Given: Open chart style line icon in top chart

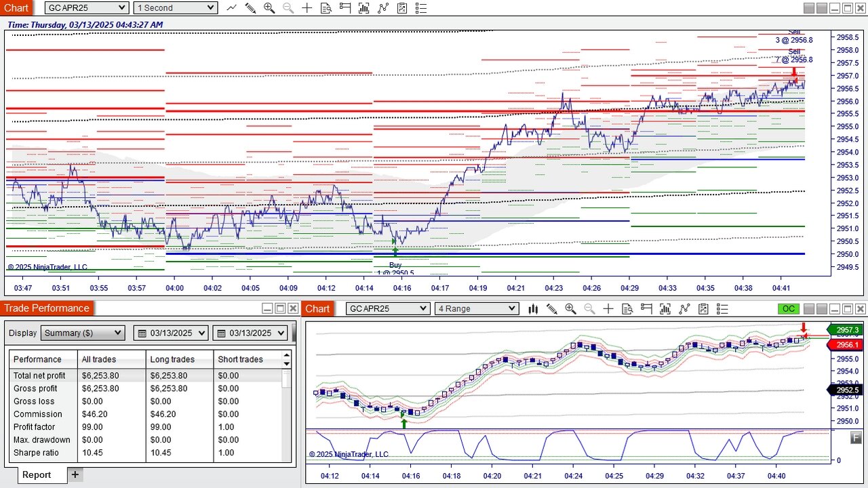Looking at the screenshot, I should [232, 7].
